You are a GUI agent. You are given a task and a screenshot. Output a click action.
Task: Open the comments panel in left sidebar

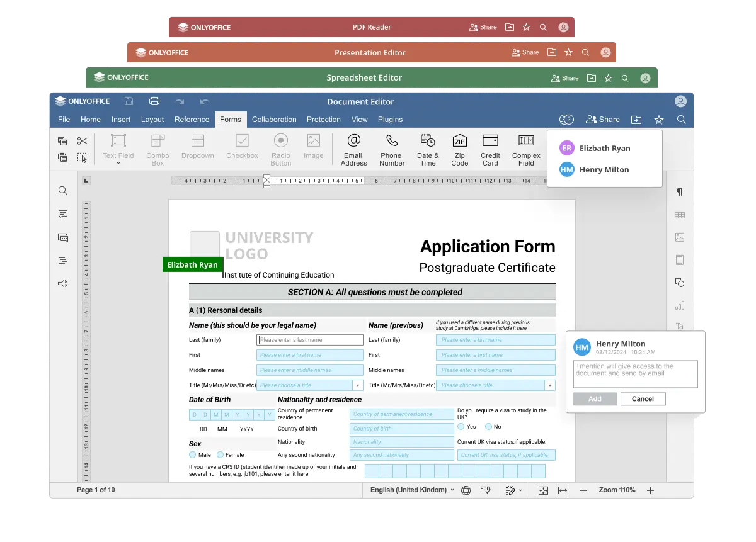[x=63, y=215]
